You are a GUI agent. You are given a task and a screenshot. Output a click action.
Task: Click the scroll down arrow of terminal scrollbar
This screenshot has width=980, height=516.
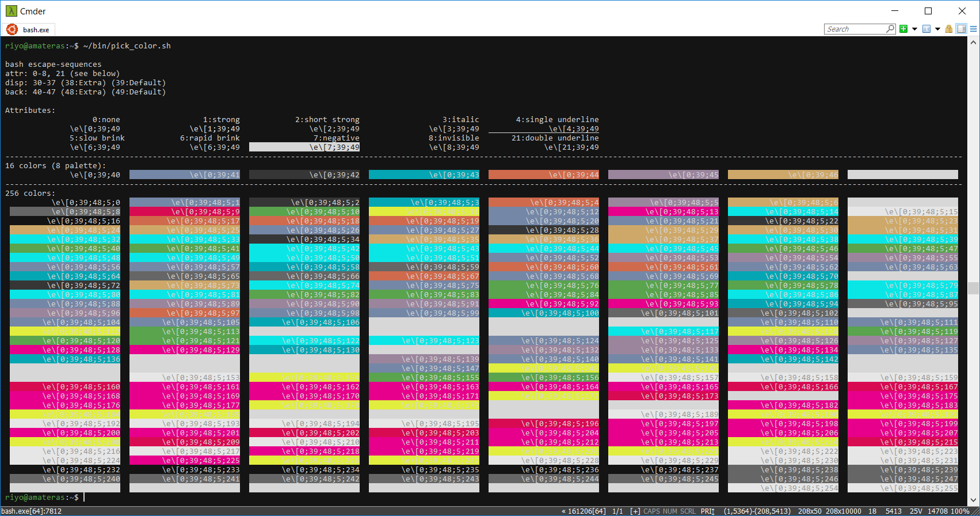pyautogui.click(x=973, y=500)
